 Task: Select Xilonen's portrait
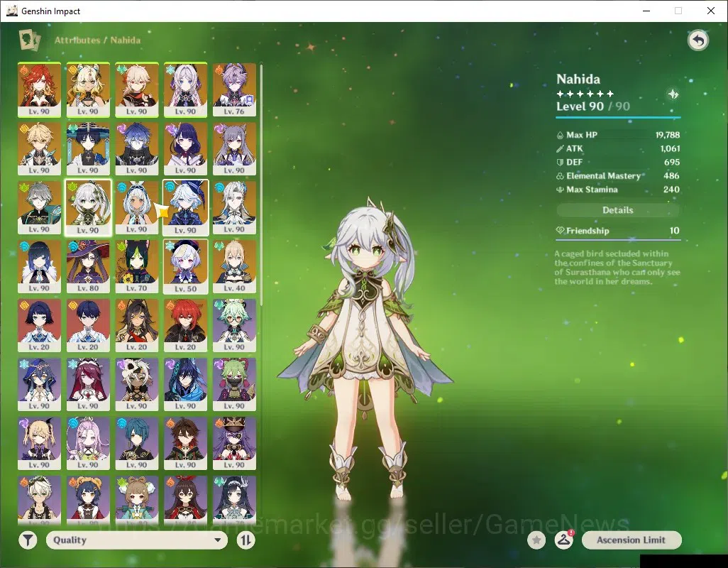click(88, 90)
